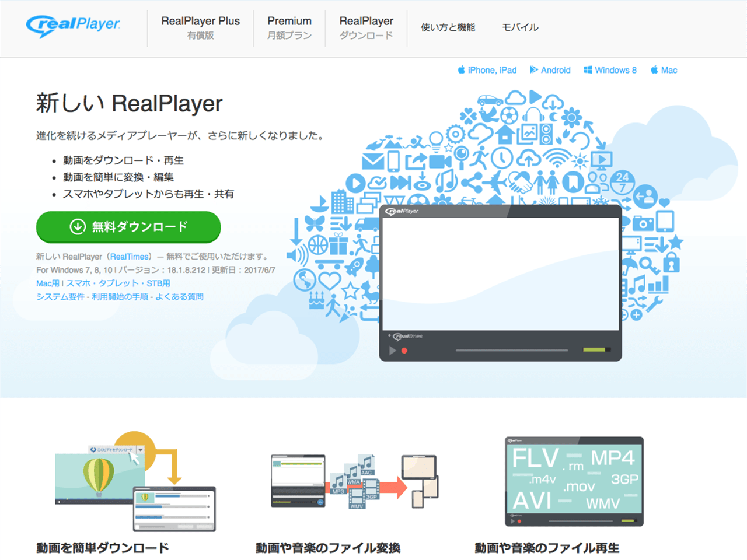The width and height of the screenshot is (747, 560).
Task: Click the Apple icon beside iPhone, iPad
Action: point(461,69)
